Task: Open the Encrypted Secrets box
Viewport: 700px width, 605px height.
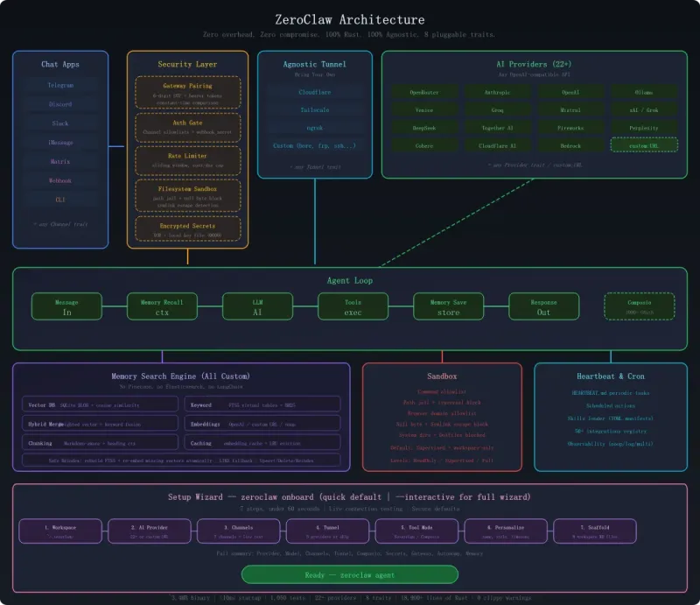Action: click(187, 229)
